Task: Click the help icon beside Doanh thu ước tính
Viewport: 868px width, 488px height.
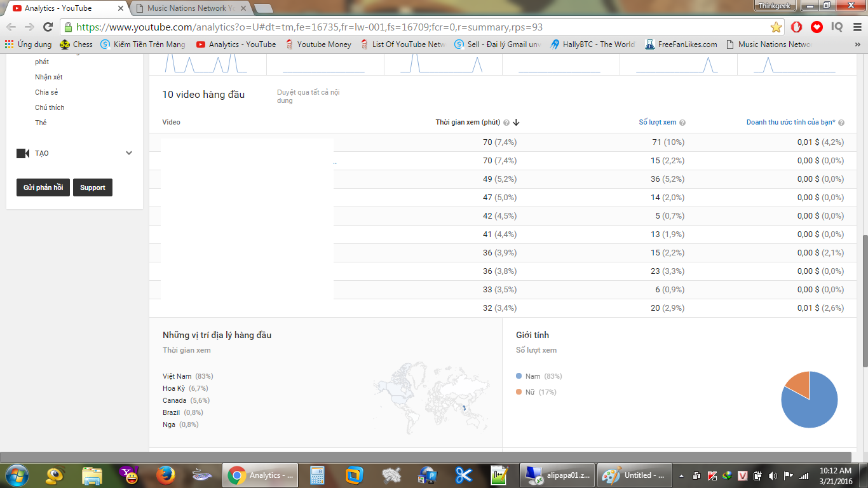Action: tap(841, 123)
